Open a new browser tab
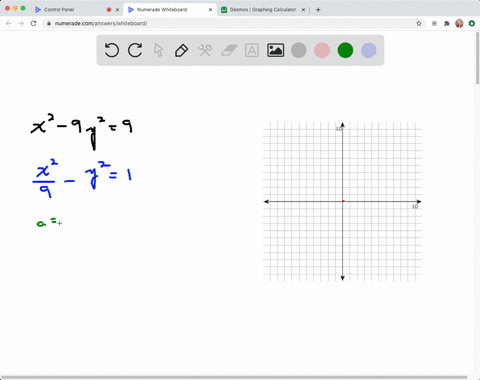The height and width of the screenshot is (380, 480). (x=318, y=10)
